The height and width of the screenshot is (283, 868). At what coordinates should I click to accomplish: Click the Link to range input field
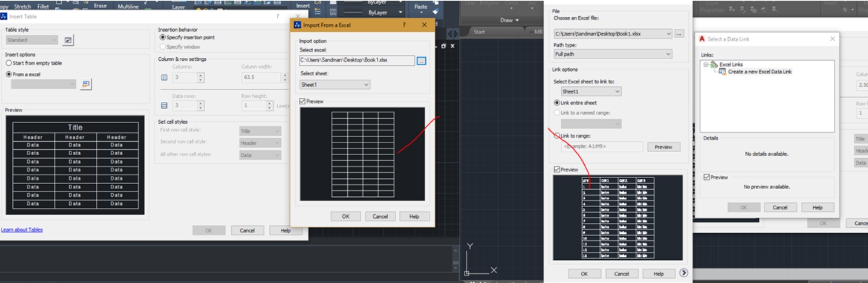602,147
